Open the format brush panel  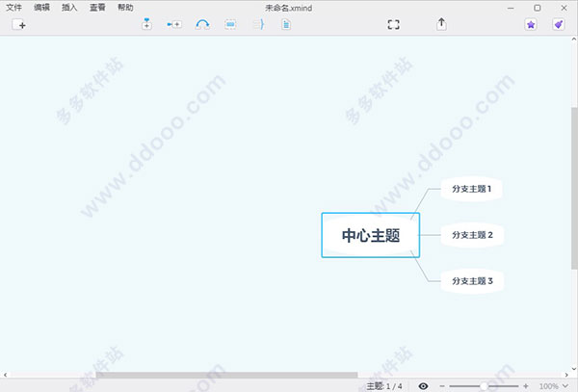[x=559, y=25]
